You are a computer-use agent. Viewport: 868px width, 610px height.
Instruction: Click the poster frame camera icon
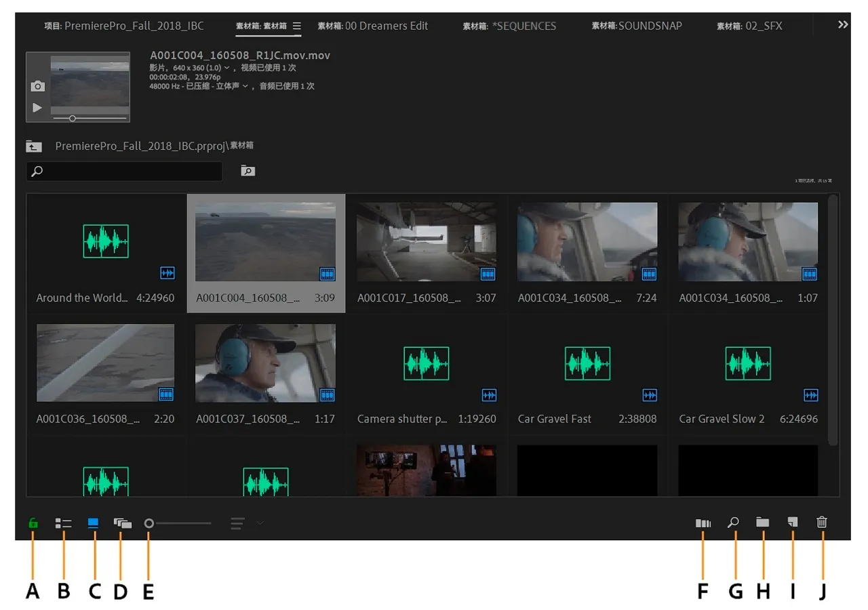(x=38, y=86)
